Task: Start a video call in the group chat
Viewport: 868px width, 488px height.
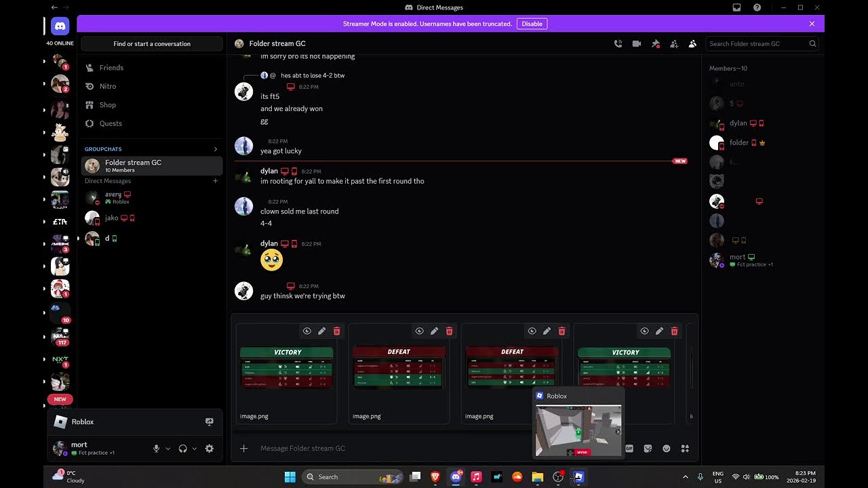Action: click(637, 43)
